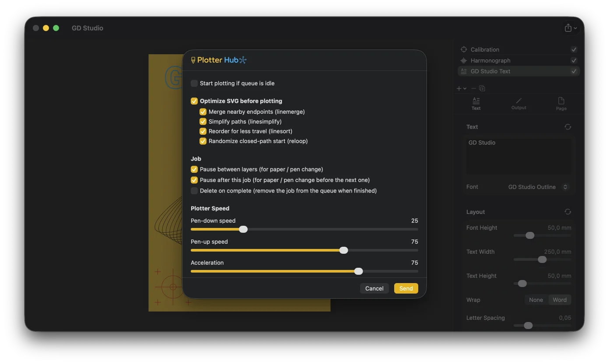Click the GD Studio window title
The width and height of the screenshot is (609, 364).
[87, 28]
